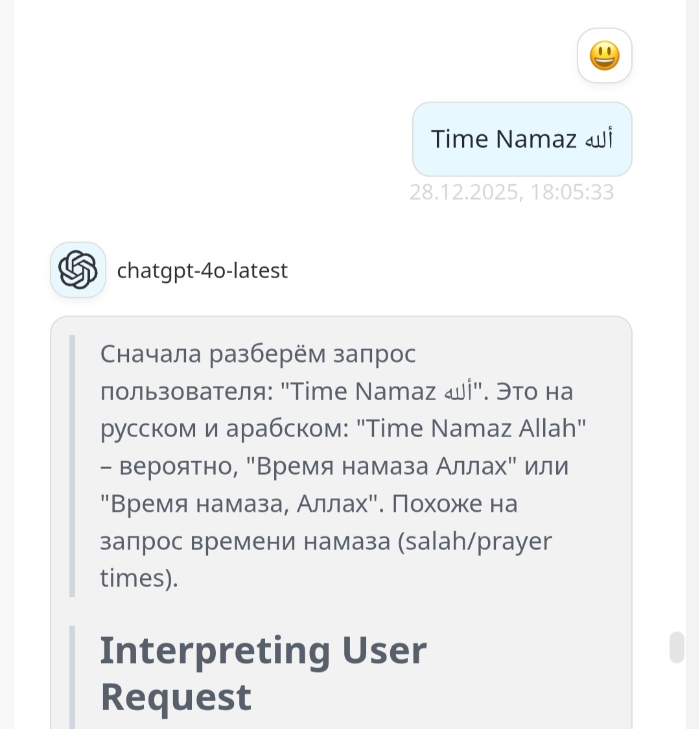Click the word "times)." ending the paragraph
700x729 pixels.
point(139,578)
